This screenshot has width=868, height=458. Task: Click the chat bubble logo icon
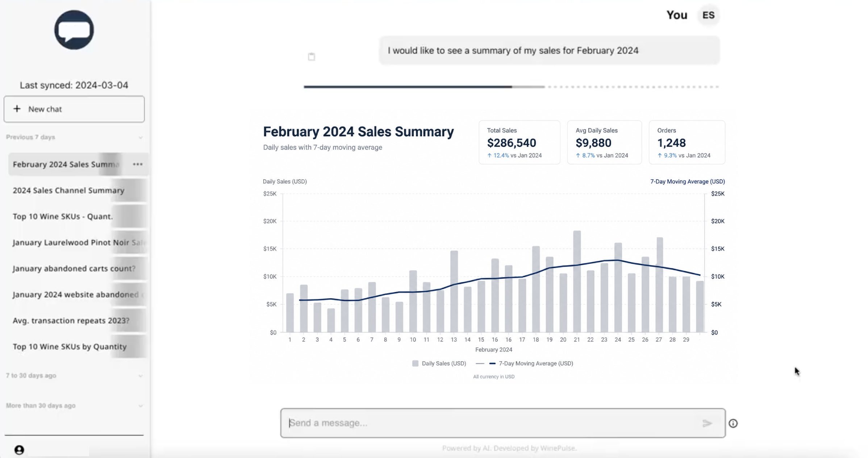[74, 30]
